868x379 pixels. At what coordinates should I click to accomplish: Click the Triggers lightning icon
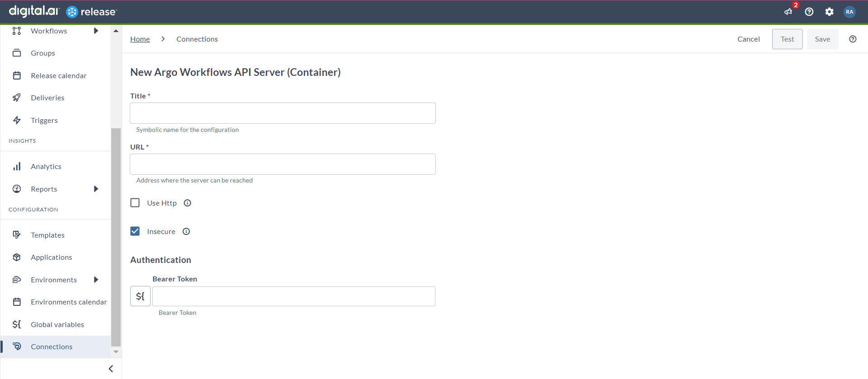(17, 120)
